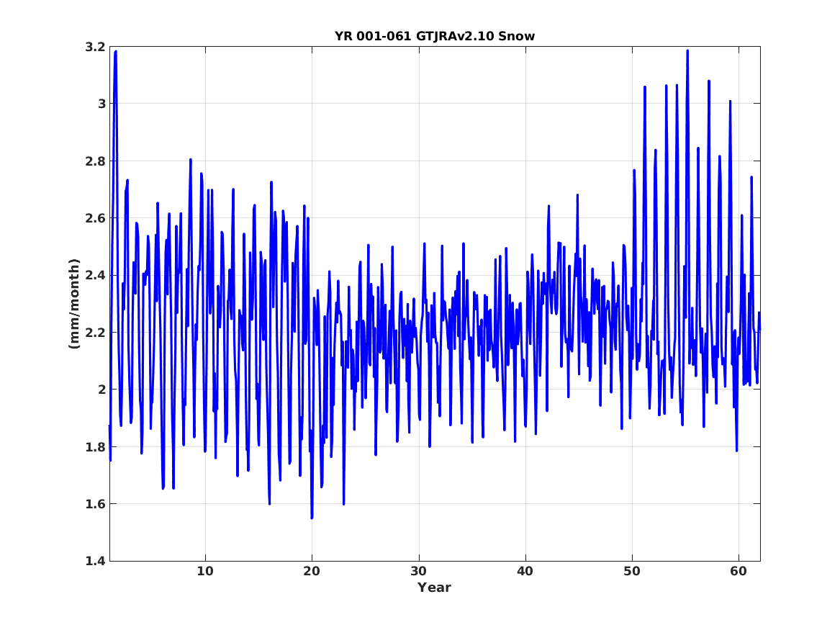
Task: Click y-axis tick label '2.4'
Action: point(95,275)
